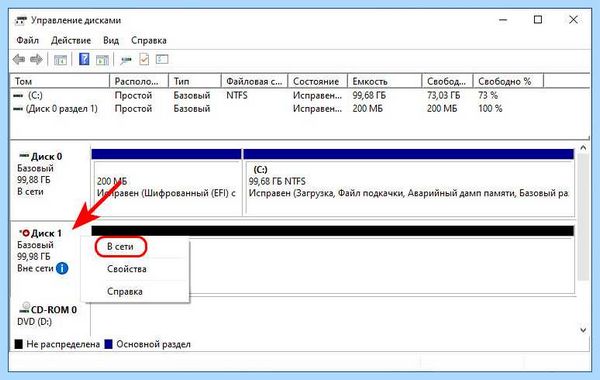Viewport: 600px width, 380px height.
Task: Click the CD-ROM 0 drive icon
Action: pyautogui.click(x=25, y=307)
